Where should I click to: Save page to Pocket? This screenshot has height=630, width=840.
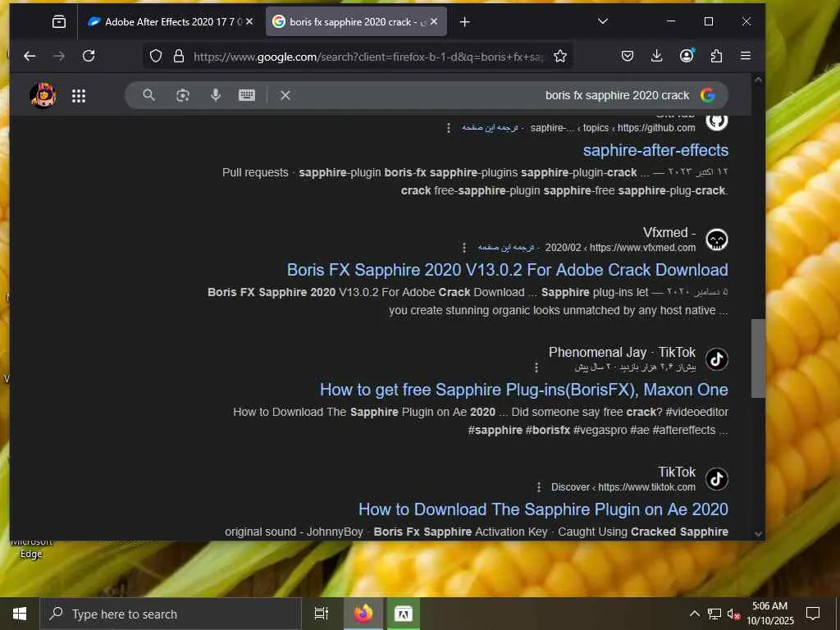click(628, 56)
